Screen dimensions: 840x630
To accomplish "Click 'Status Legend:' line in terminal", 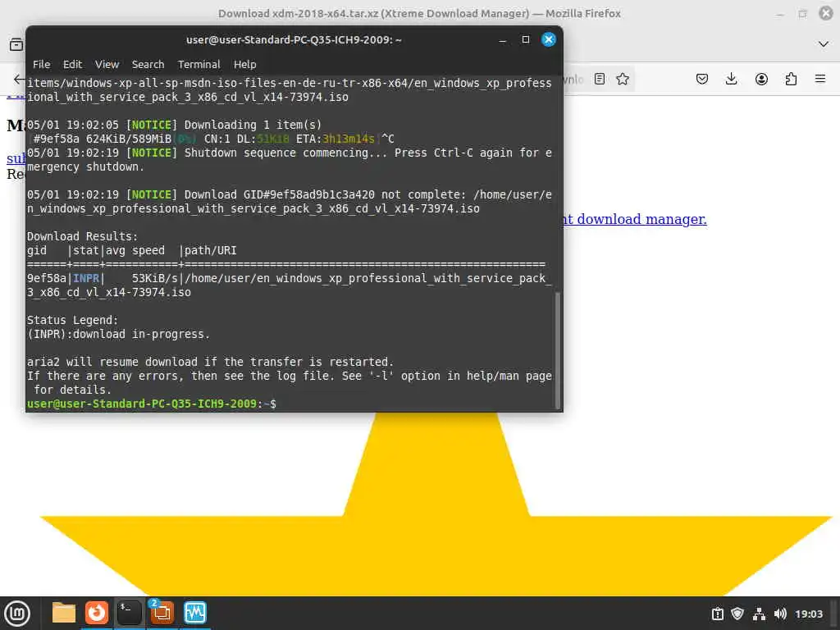I will tap(72, 321).
